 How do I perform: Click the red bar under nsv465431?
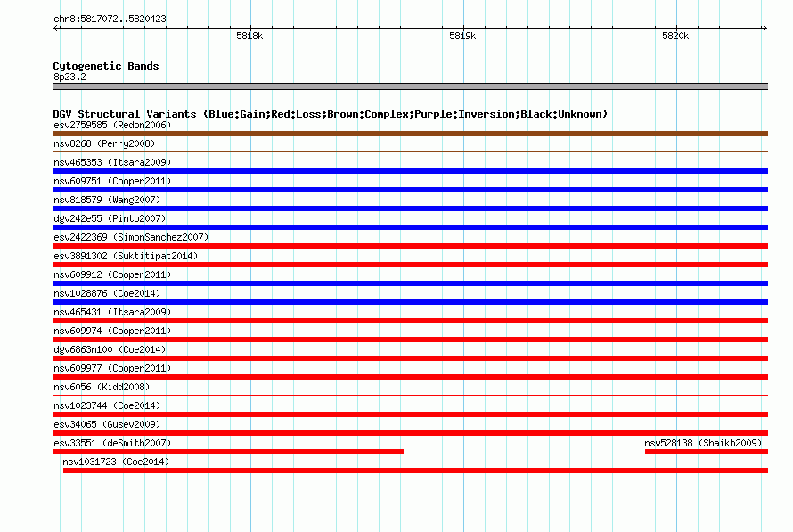(410, 321)
